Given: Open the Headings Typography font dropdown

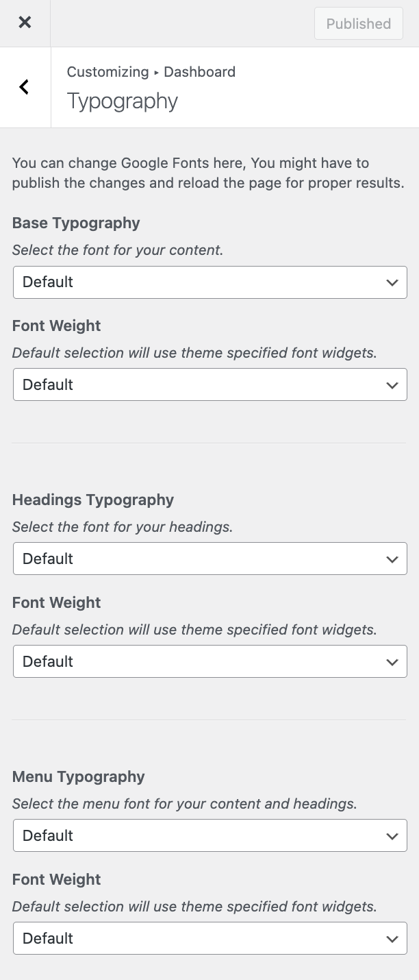Looking at the screenshot, I should pyautogui.click(x=209, y=559).
